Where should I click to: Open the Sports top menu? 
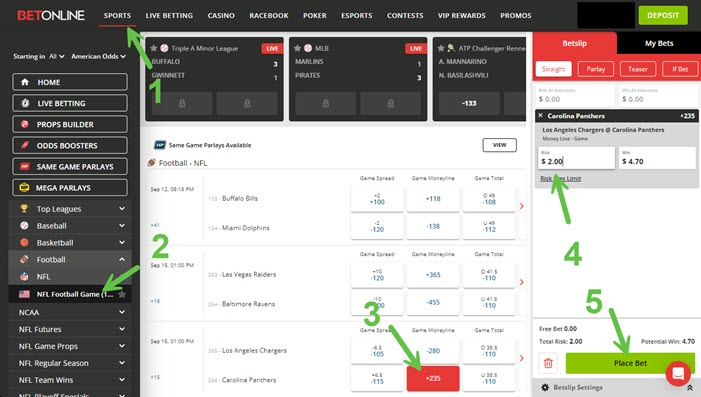tap(117, 15)
